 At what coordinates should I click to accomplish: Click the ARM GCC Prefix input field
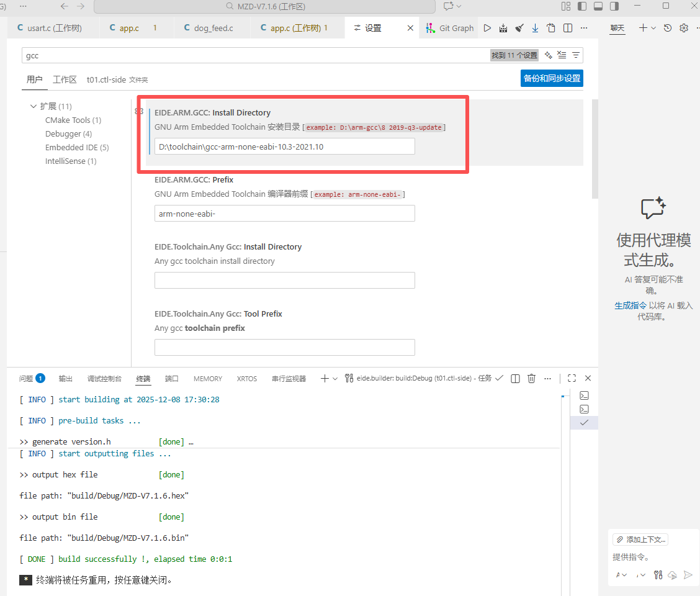coord(285,214)
